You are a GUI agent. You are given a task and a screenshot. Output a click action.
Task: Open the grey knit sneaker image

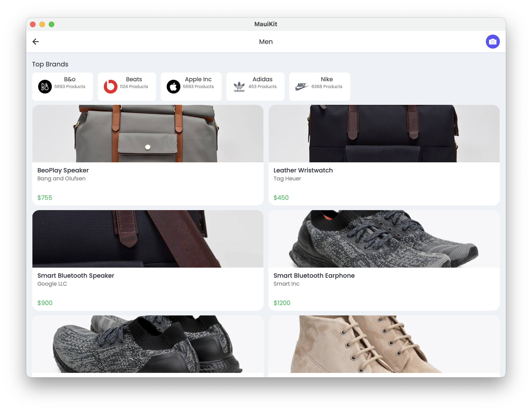coord(384,239)
